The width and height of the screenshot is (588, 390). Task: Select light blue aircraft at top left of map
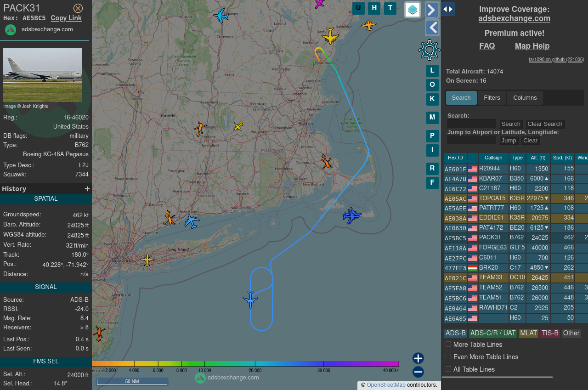coord(221,16)
